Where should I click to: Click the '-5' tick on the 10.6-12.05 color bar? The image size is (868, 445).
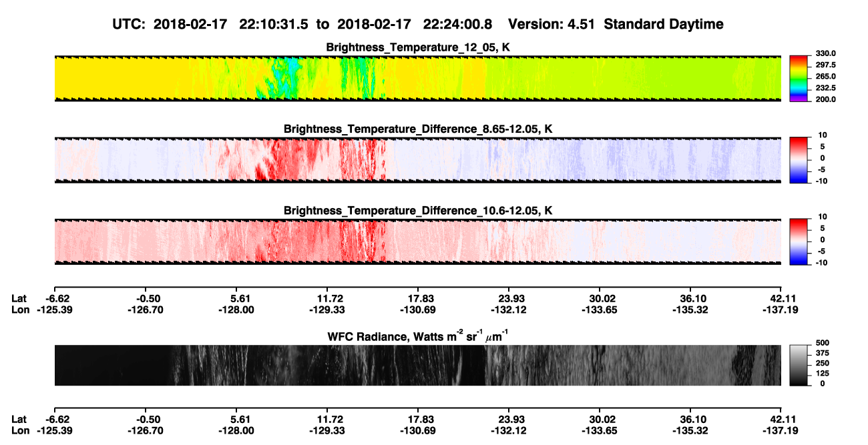820,251
